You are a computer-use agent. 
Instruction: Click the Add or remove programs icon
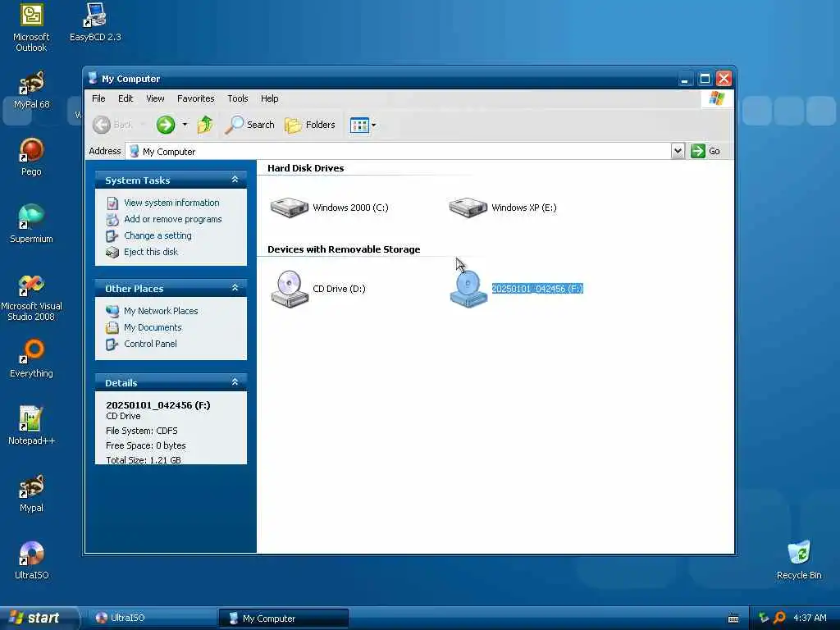(112, 220)
